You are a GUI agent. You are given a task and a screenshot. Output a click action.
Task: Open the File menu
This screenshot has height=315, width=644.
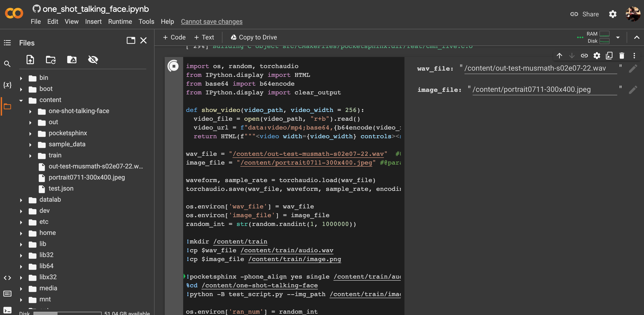[36, 21]
